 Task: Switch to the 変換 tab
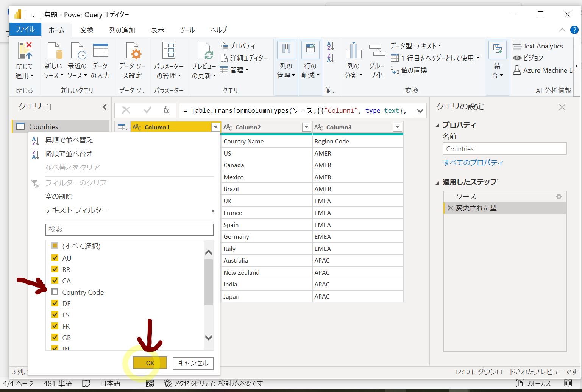point(87,30)
